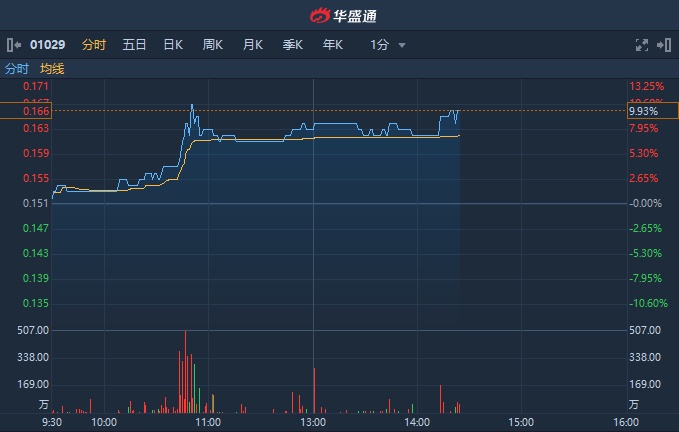679x432 pixels.
Task: Click the 11:00 time axis marker
Action: point(208,422)
